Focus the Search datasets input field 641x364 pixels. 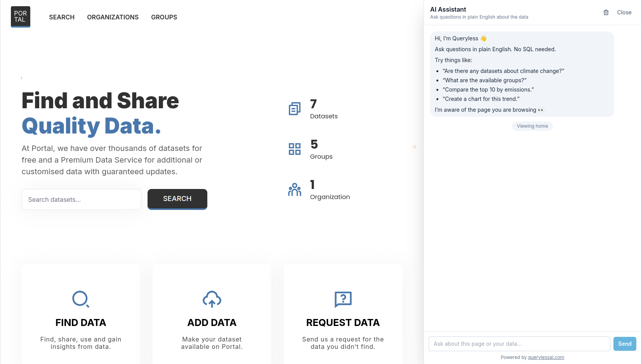(x=81, y=199)
